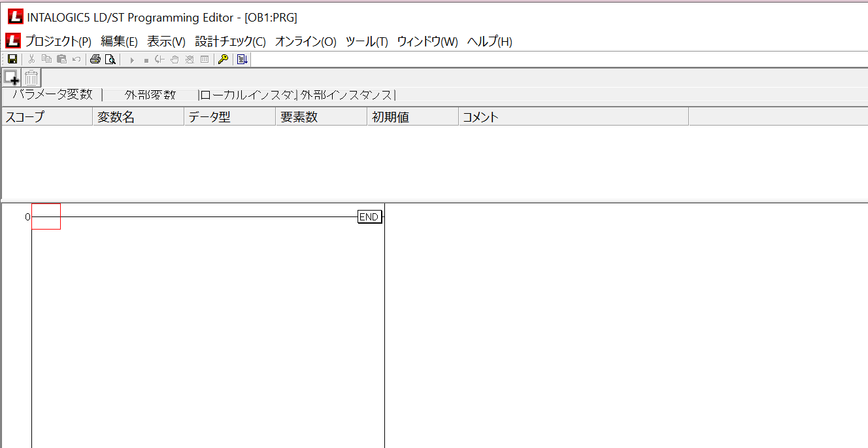868x448 pixels.
Task: Select the END block on rung 0
Action: (x=369, y=217)
